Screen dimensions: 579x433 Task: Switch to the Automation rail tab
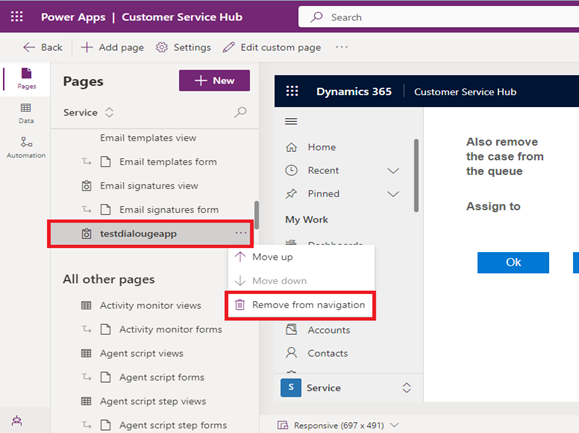(x=26, y=148)
